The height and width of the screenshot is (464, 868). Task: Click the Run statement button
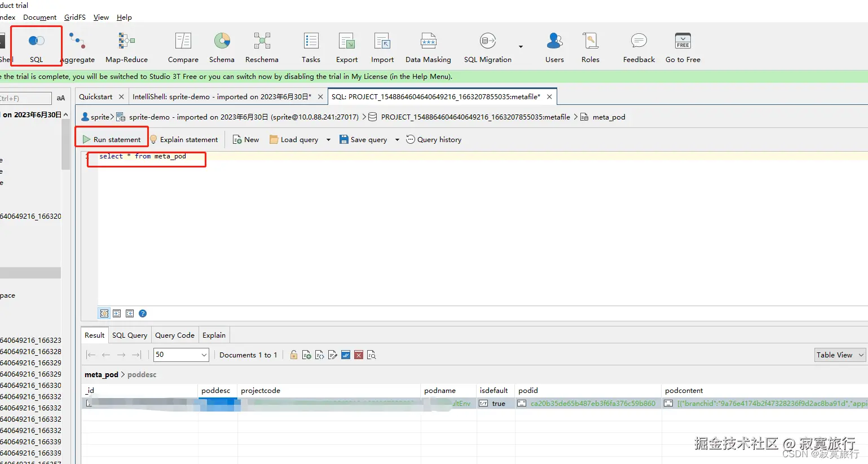point(111,139)
